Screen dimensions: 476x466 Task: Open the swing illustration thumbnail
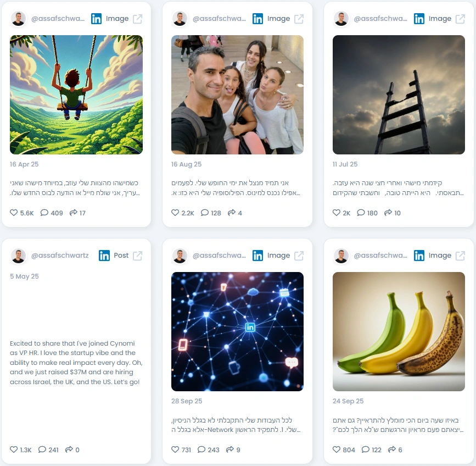[x=76, y=95]
